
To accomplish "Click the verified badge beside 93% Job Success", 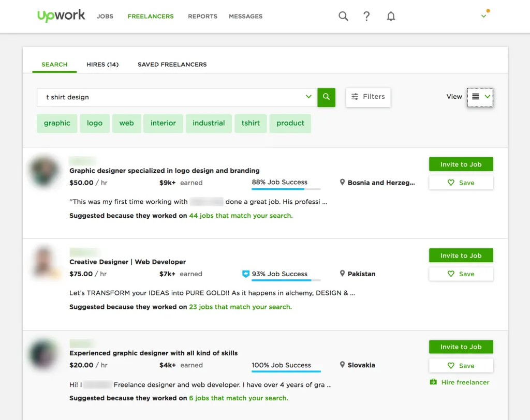I will pyautogui.click(x=245, y=274).
